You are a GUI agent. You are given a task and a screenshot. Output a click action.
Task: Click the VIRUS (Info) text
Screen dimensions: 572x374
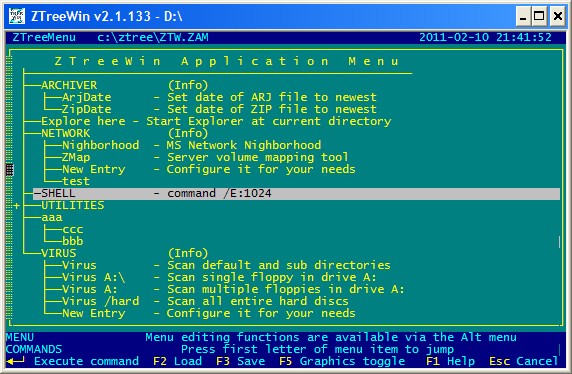point(188,253)
